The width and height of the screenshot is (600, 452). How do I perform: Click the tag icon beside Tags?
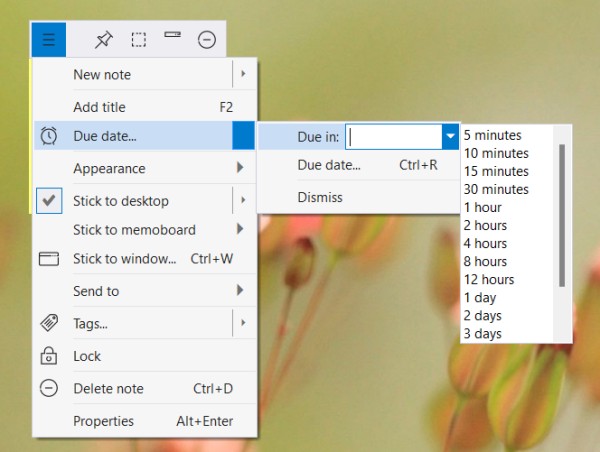click(x=49, y=323)
